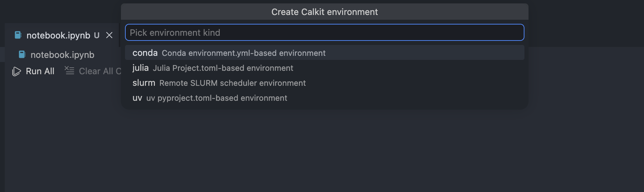The image size is (644, 192).
Task: Click the Conda environment.yml-based environment description
Action: click(244, 53)
